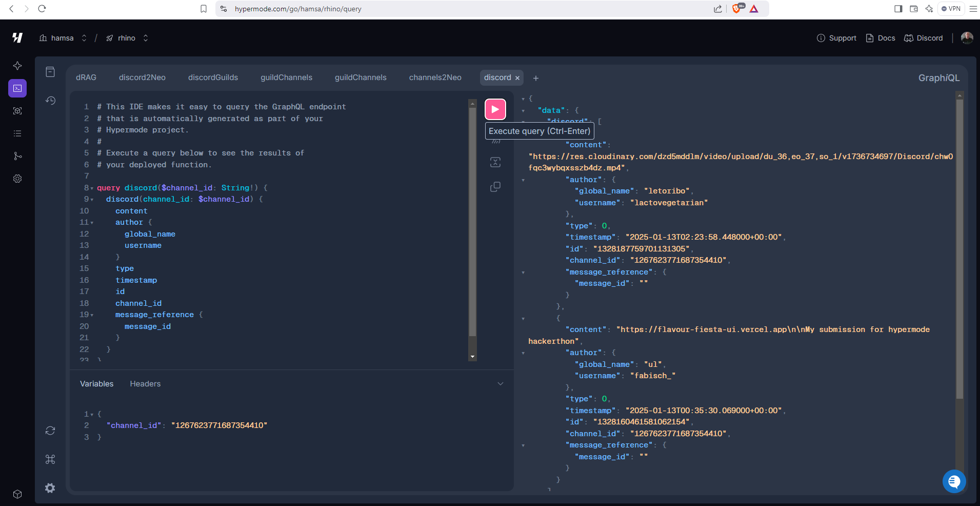Open the Variables editor tab
Image resolution: width=980 pixels, height=506 pixels.
97,384
